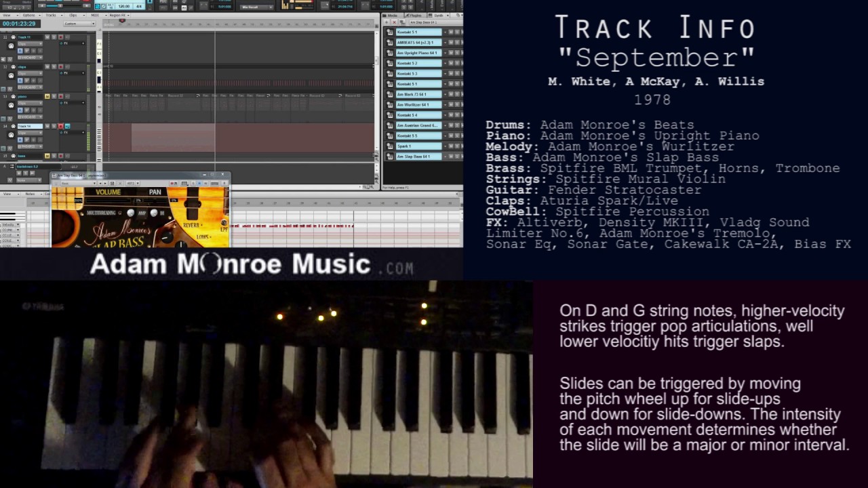The image size is (868, 488).
Task: Open Clips dropdown on Track 11
Action: [30, 43]
